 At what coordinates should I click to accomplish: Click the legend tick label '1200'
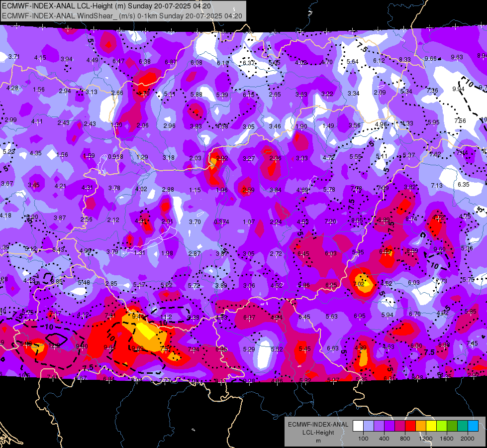[425, 439]
